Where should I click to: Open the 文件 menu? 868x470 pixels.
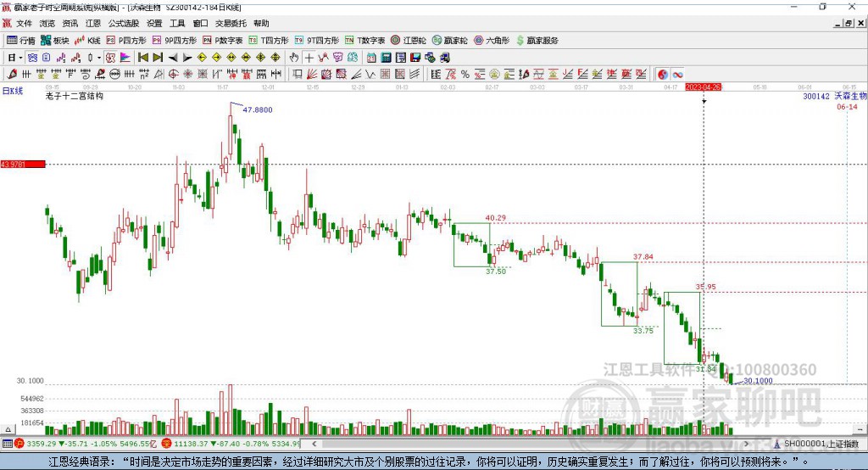[x=24, y=23]
